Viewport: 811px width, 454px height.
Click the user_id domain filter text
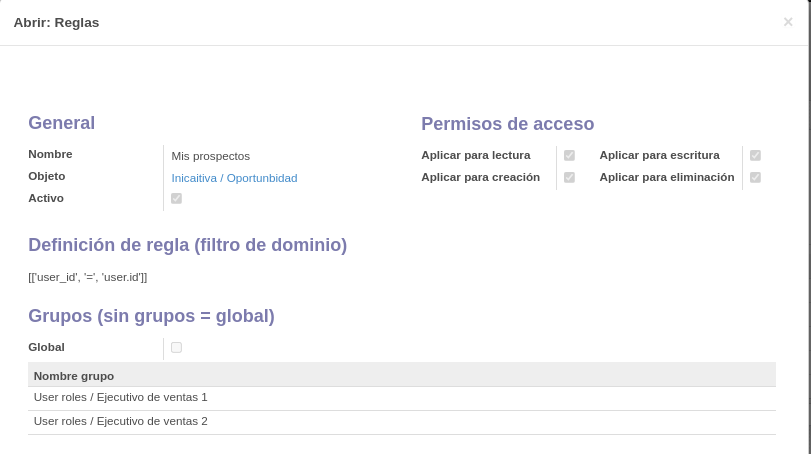click(87, 277)
